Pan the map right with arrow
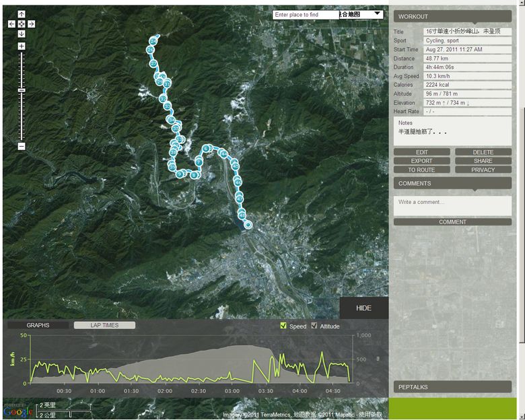This screenshot has height=420, width=525. click(32, 24)
